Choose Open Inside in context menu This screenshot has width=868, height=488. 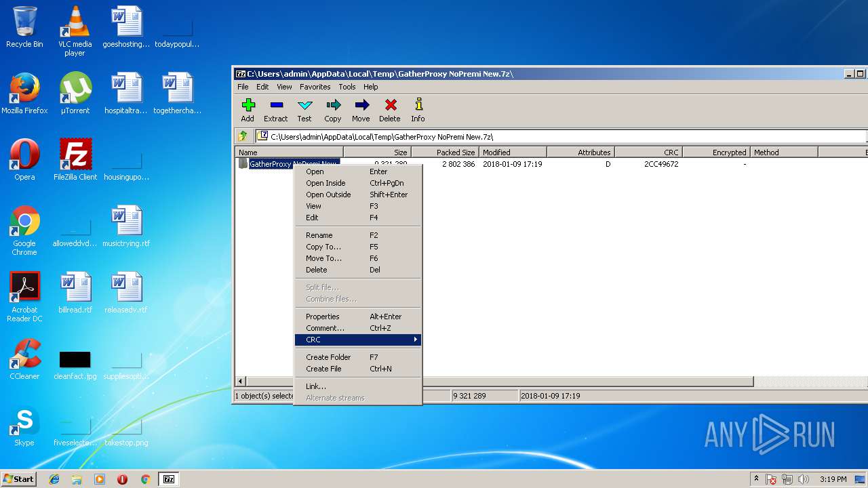pyautogui.click(x=358, y=183)
